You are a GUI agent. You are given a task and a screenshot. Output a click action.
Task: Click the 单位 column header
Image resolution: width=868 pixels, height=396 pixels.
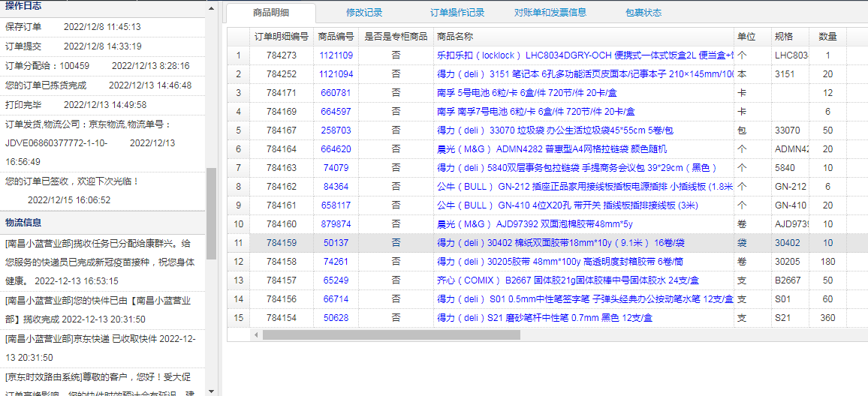pos(753,37)
